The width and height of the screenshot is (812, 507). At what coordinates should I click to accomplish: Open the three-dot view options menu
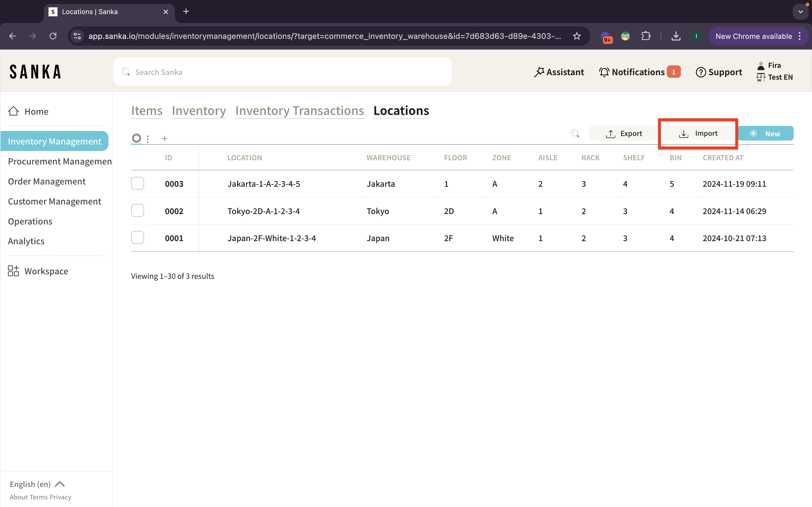point(148,139)
